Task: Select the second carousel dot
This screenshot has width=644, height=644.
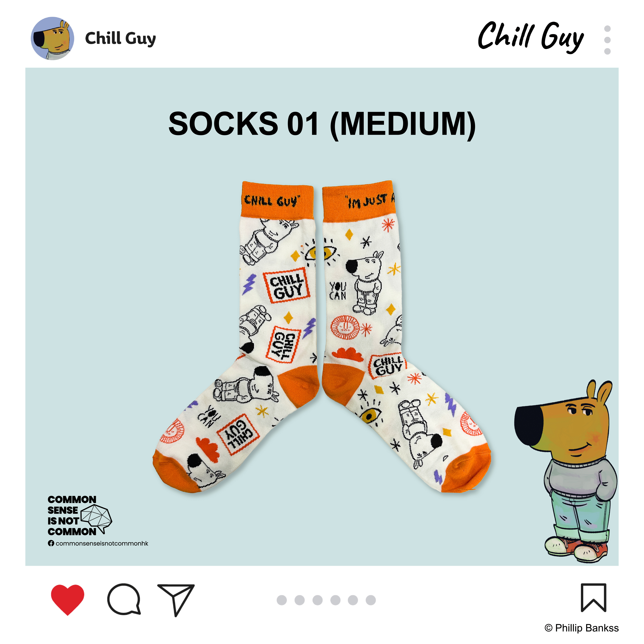Action: point(300,600)
